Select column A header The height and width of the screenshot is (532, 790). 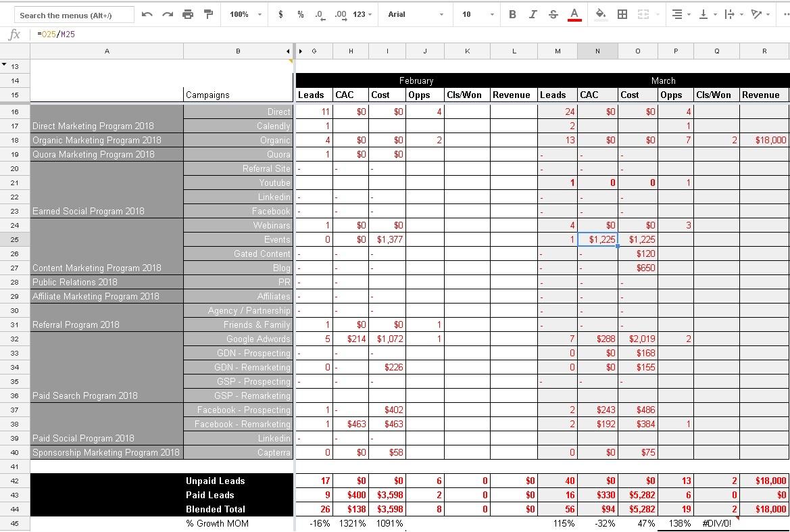pos(107,51)
